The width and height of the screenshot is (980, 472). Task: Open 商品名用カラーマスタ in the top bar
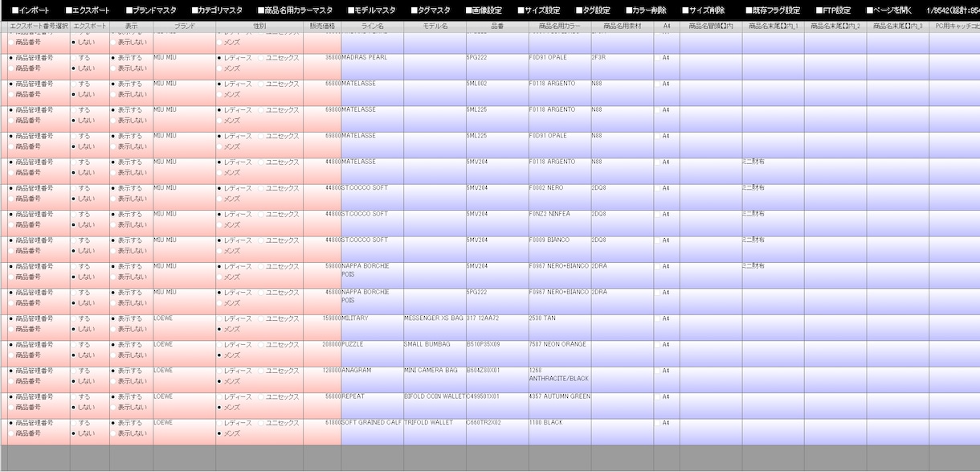pyautogui.click(x=295, y=10)
